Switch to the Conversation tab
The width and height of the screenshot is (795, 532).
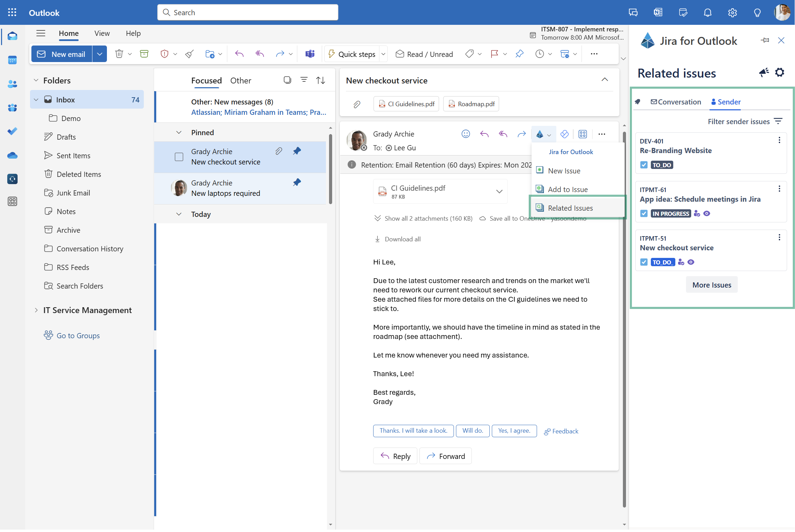pyautogui.click(x=676, y=102)
